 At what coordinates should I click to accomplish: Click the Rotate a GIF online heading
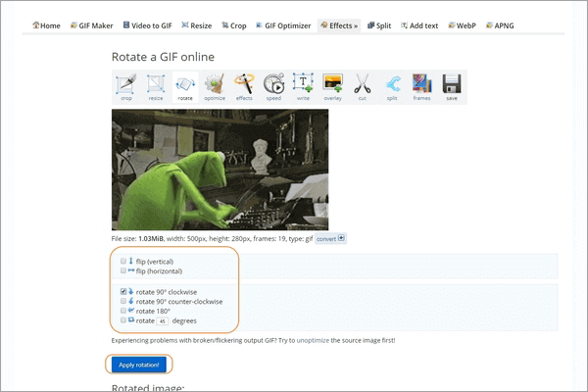(x=163, y=57)
